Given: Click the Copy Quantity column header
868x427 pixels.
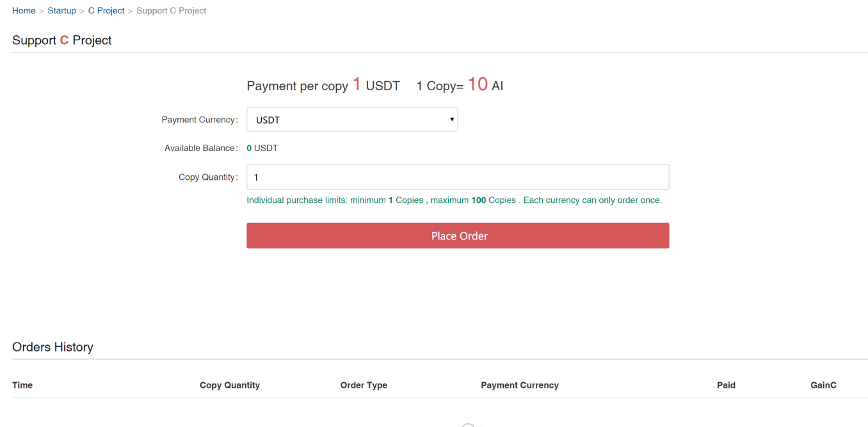Looking at the screenshot, I should click(x=230, y=385).
